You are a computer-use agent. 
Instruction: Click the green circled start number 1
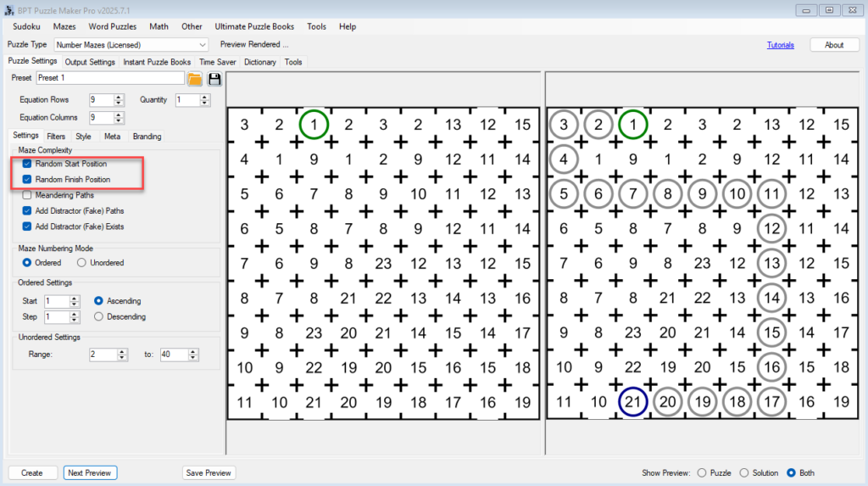(314, 125)
